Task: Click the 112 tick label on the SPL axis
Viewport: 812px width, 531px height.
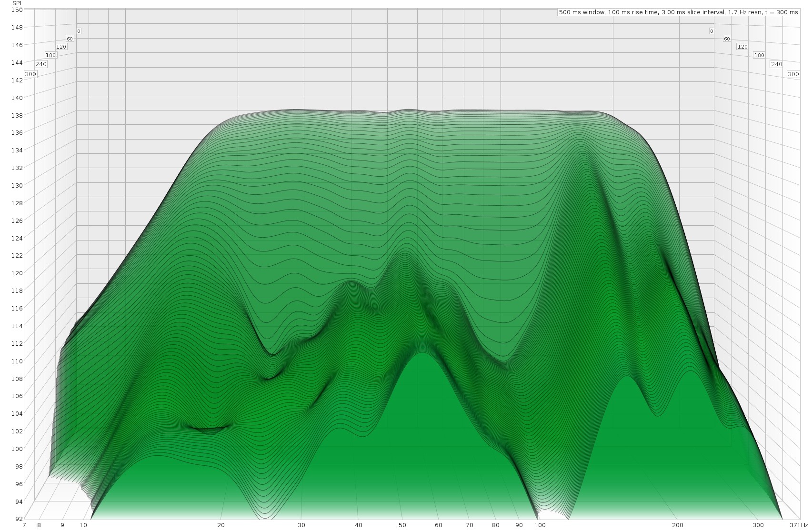Action: 17,344
